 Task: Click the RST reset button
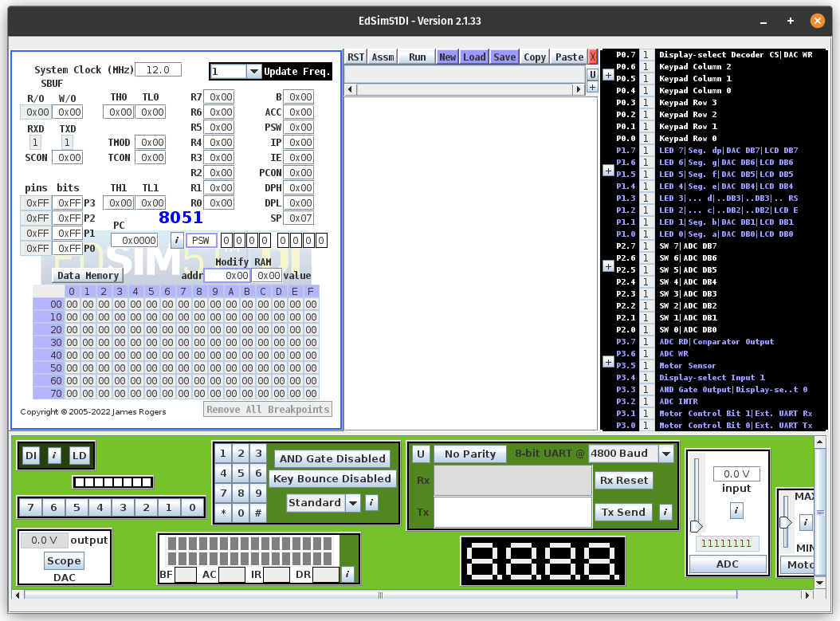pyautogui.click(x=355, y=57)
